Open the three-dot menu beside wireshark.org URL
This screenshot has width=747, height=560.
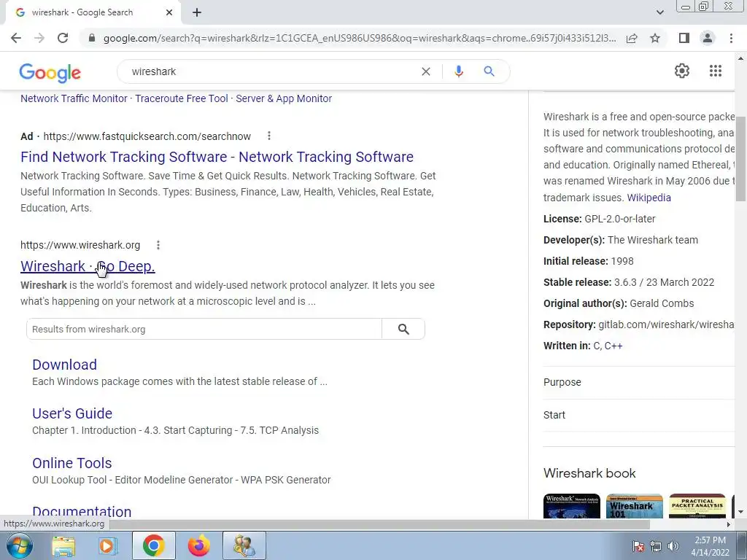158,245
